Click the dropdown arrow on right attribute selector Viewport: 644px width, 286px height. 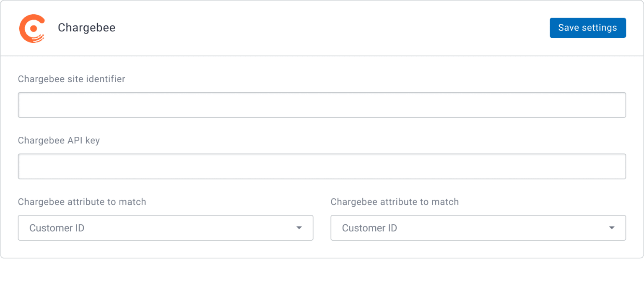(x=612, y=228)
